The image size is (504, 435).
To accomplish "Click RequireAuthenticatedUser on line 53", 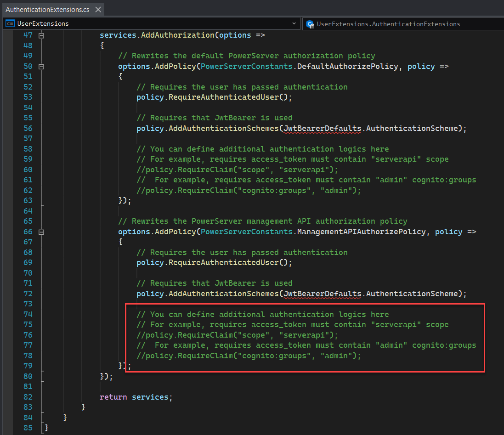I will pos(224,97).
